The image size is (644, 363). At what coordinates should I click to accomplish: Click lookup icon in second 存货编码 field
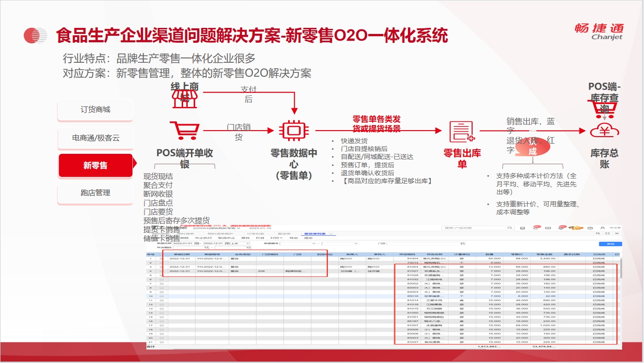tap(249, 247)
